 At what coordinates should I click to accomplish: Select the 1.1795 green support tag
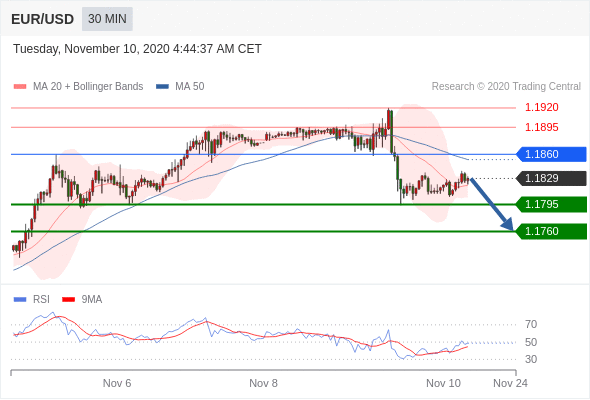552,205
